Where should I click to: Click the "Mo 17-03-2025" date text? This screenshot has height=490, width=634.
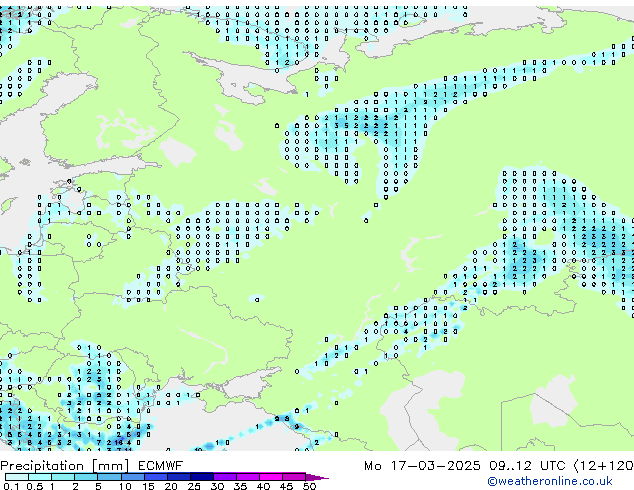tap(422, 466)
